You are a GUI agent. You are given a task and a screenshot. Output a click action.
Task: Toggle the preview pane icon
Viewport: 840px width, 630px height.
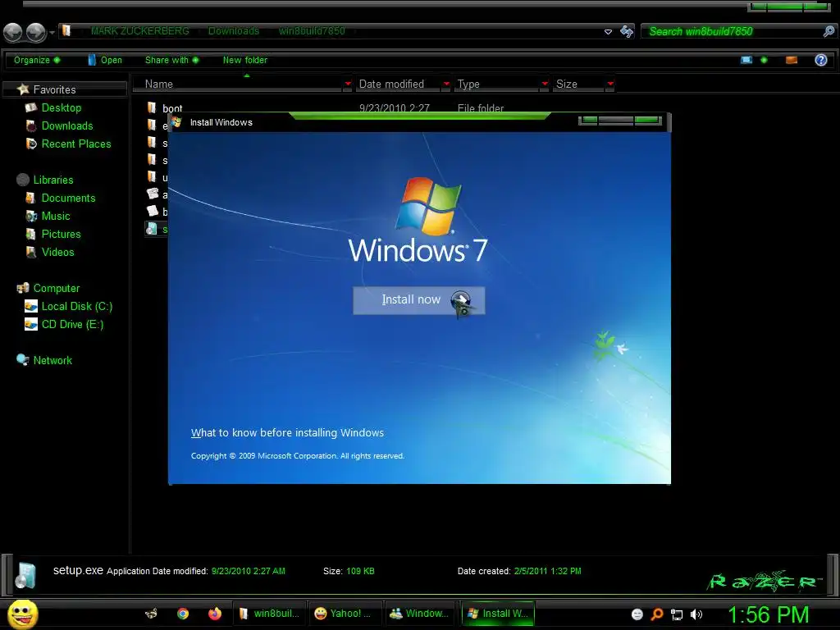pos(792,60)
